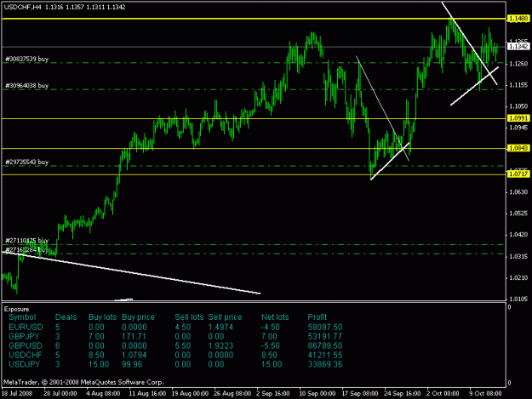Click the Deals column header
The height and width of the screenshot is (399, 532).
pos(66,317)
